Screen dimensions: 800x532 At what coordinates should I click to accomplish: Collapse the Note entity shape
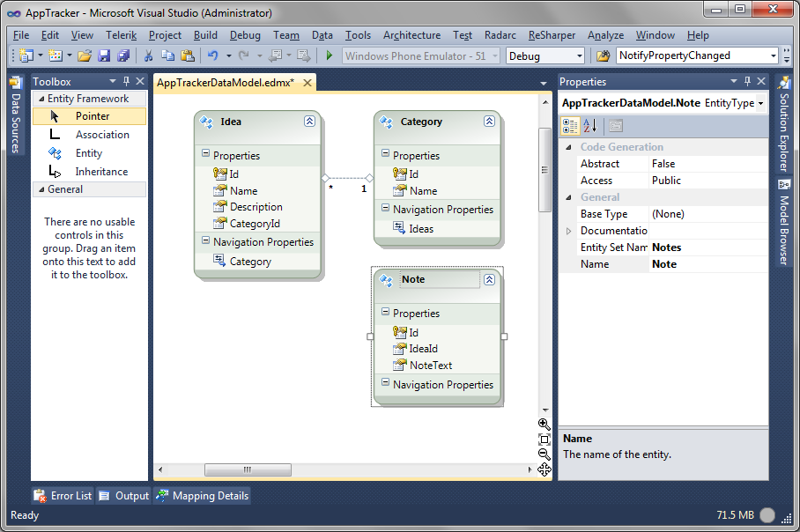pyautogui.click(x=489, y=279)
